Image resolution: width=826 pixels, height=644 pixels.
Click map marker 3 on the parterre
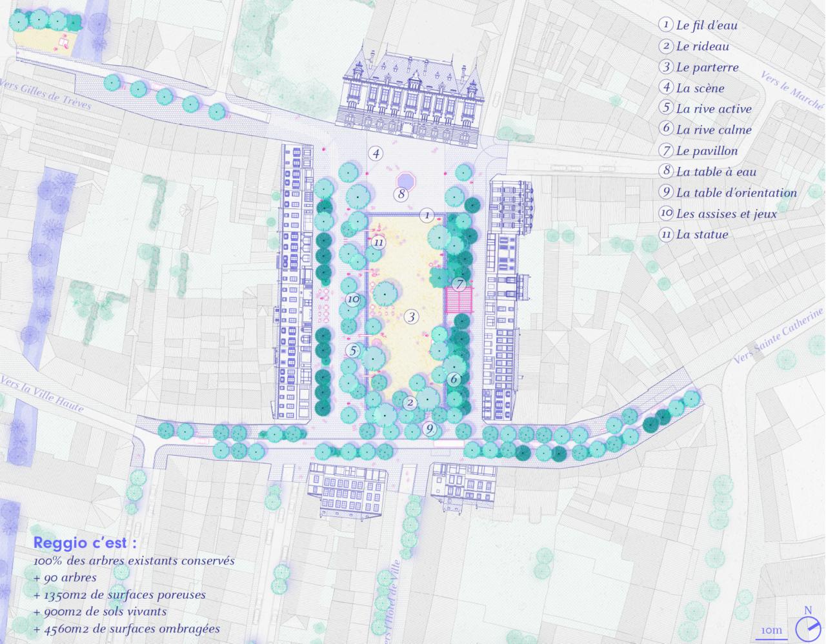(412, 317)
